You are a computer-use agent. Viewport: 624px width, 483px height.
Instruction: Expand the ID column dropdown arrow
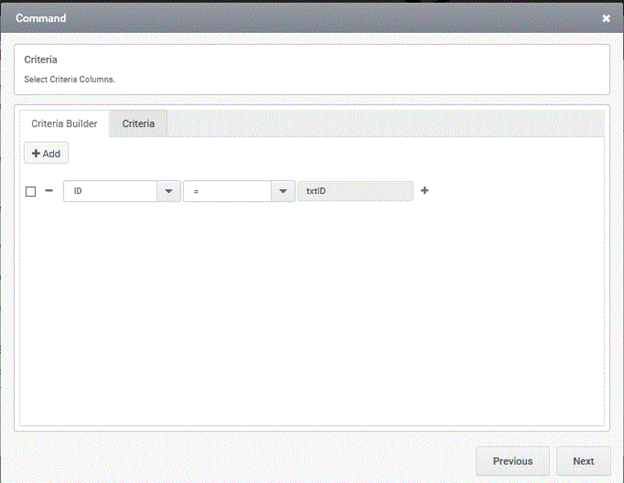point(168,191)
